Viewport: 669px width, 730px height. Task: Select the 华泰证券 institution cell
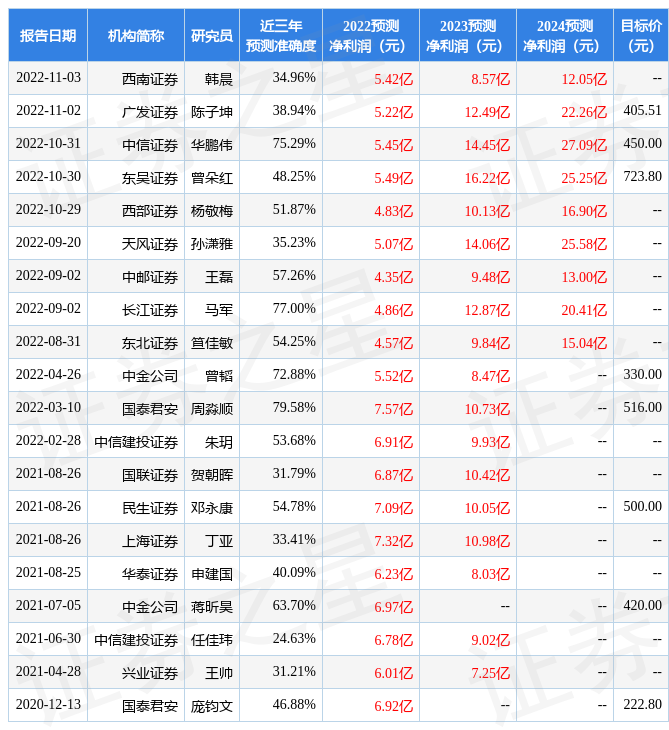click(x=150, y=573)
